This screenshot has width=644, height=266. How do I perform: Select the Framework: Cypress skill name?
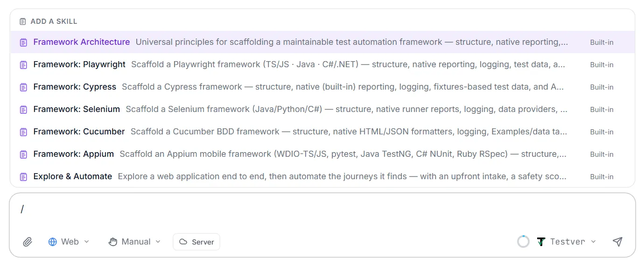click(x=75, y=87)
